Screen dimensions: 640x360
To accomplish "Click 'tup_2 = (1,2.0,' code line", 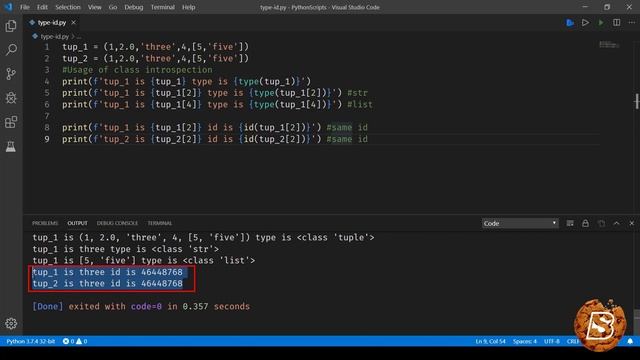I will 155,58.
